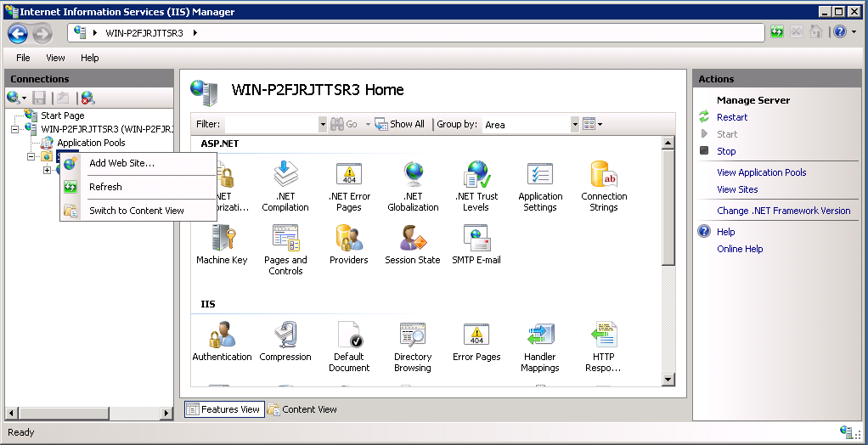Image resolution: width=868 pixels, height=445 pixels.
Task: Open the .NET Globalization feature
Action: (413, 187)
